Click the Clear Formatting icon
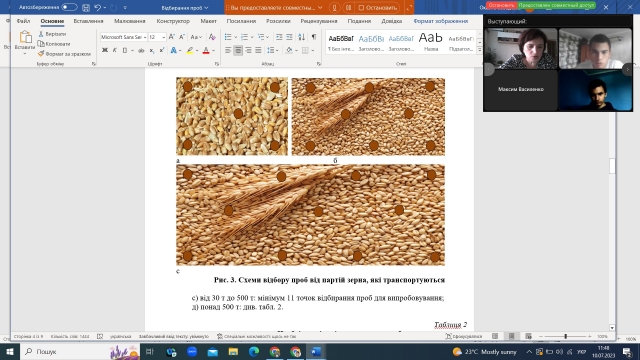The image size is (640, 360). tap(212, 37)
